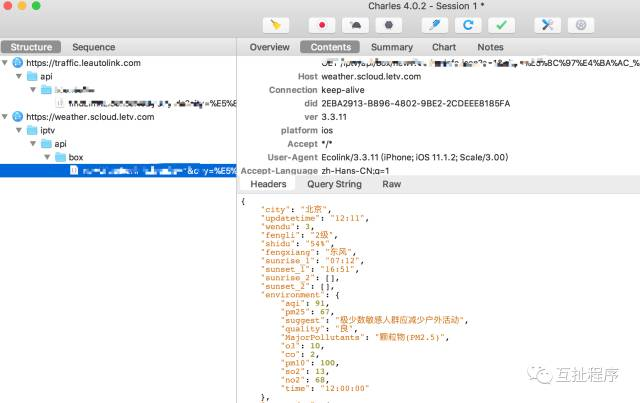Click the globe icon beside weather.scloud.letv.com

[x=18, y=117]
